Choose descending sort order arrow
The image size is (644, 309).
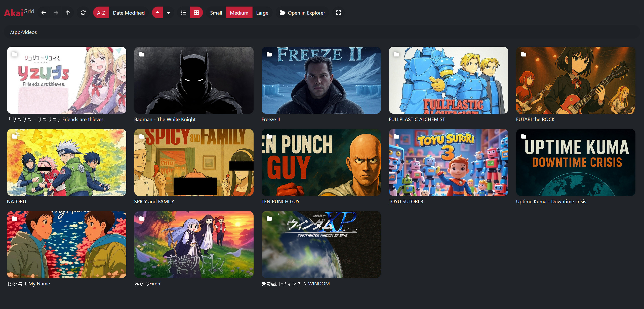(169, 13)
